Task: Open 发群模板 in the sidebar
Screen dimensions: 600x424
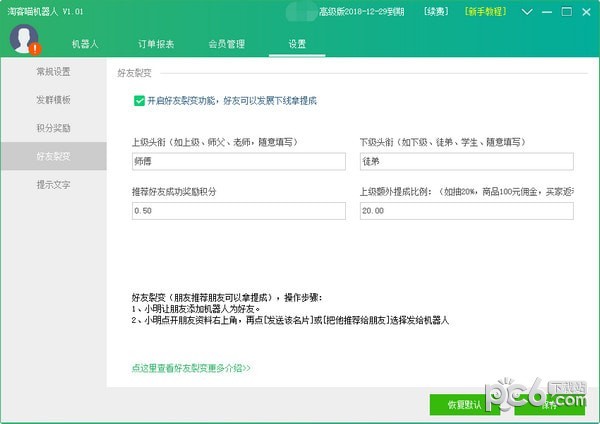Action: click(x=54, y=100)
